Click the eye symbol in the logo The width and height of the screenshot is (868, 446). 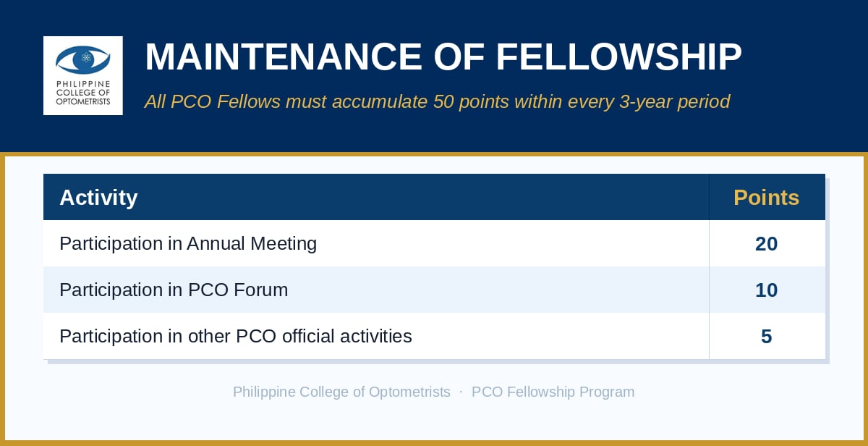coord(83,59)
